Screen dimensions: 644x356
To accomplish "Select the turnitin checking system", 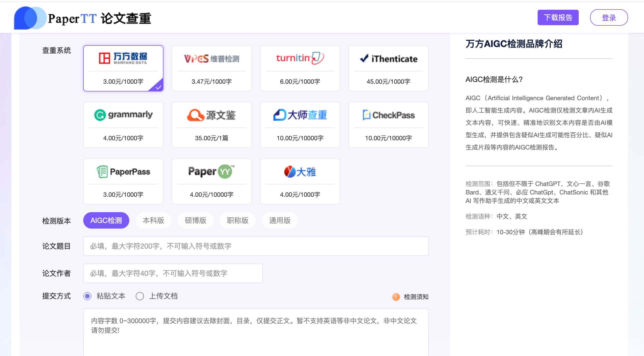I will click(x=300, y=68).
